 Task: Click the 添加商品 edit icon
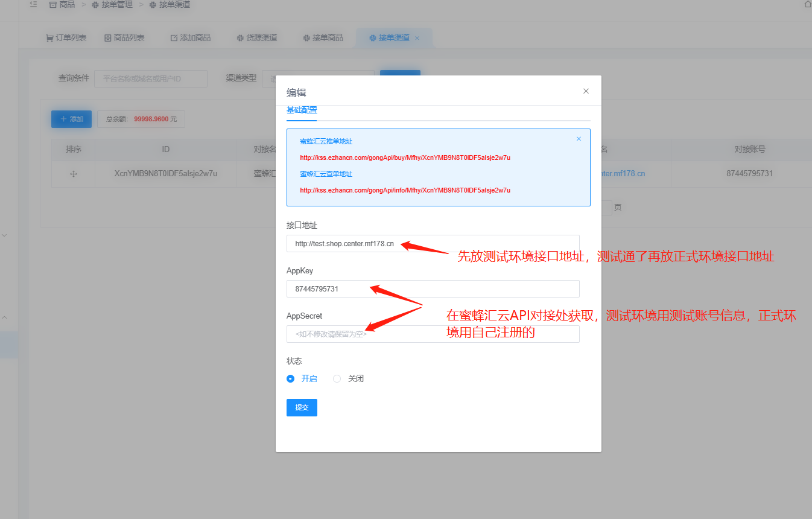[174, 38]
